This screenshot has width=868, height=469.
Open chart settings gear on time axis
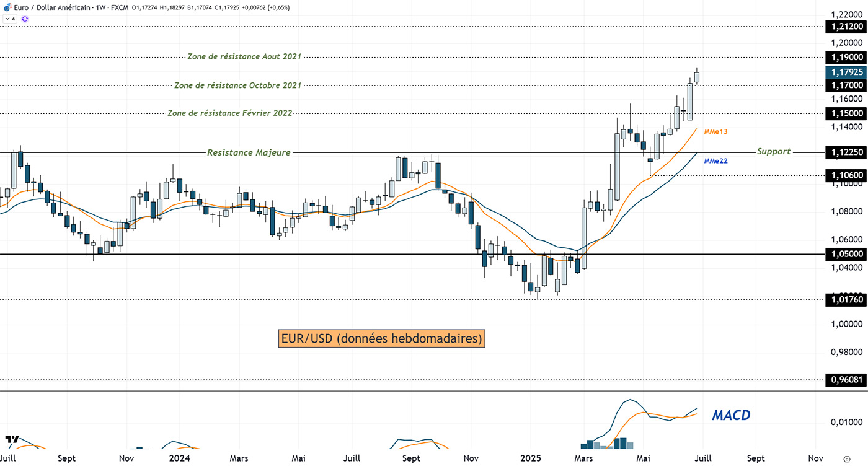coord(846,459)
